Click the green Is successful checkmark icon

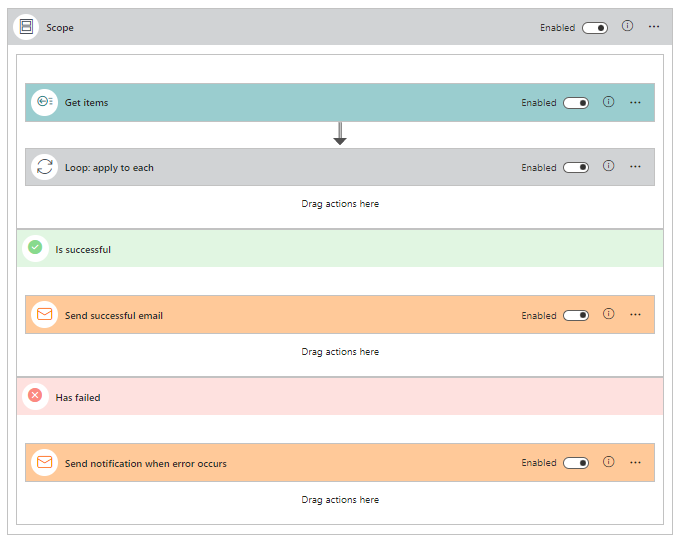[35, 248]
